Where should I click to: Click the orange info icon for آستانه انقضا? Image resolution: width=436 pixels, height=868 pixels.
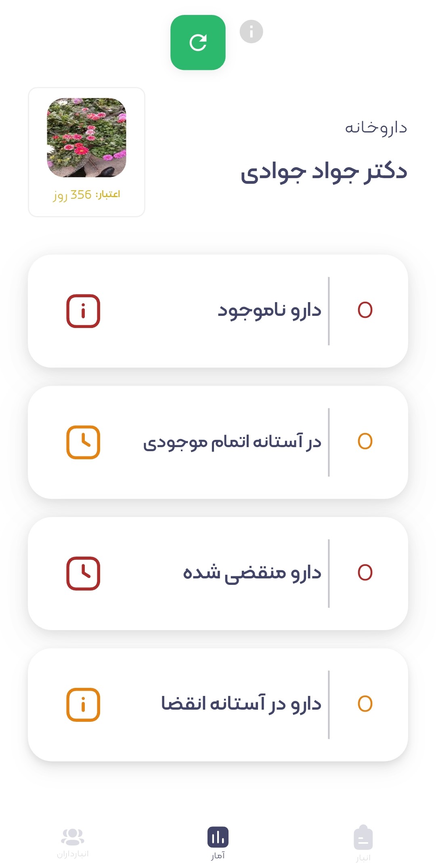click(x=83, y=705)
